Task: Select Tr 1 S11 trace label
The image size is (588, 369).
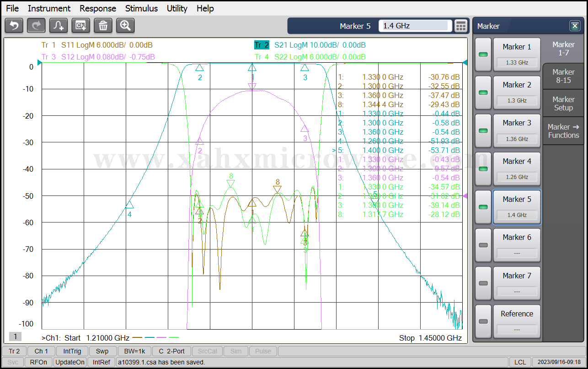Action: [97, 45]
